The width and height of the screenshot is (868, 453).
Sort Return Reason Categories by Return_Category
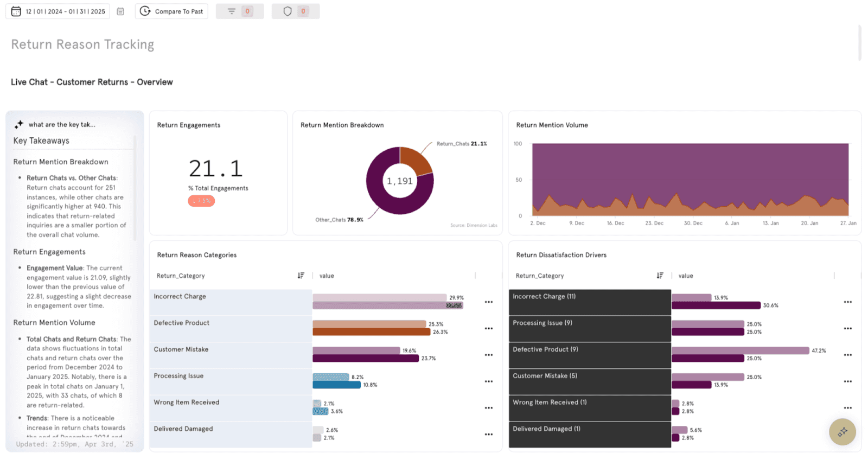coord(301,276)
